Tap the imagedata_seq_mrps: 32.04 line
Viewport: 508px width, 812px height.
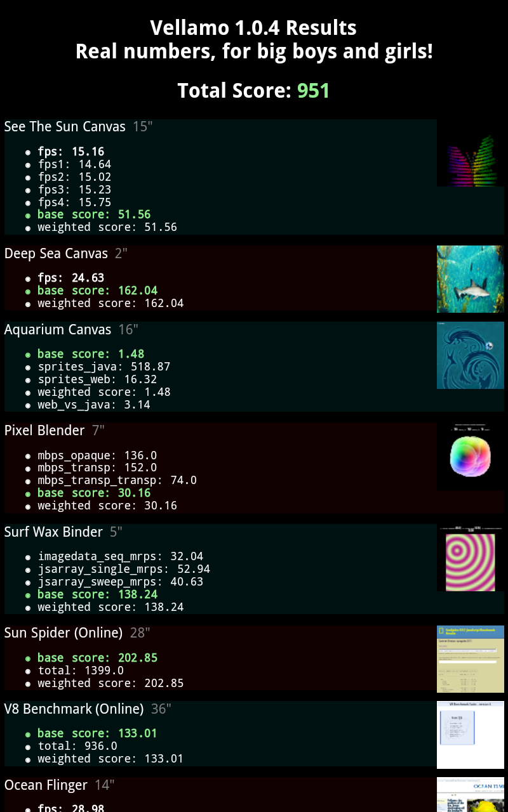coord(121,556)
